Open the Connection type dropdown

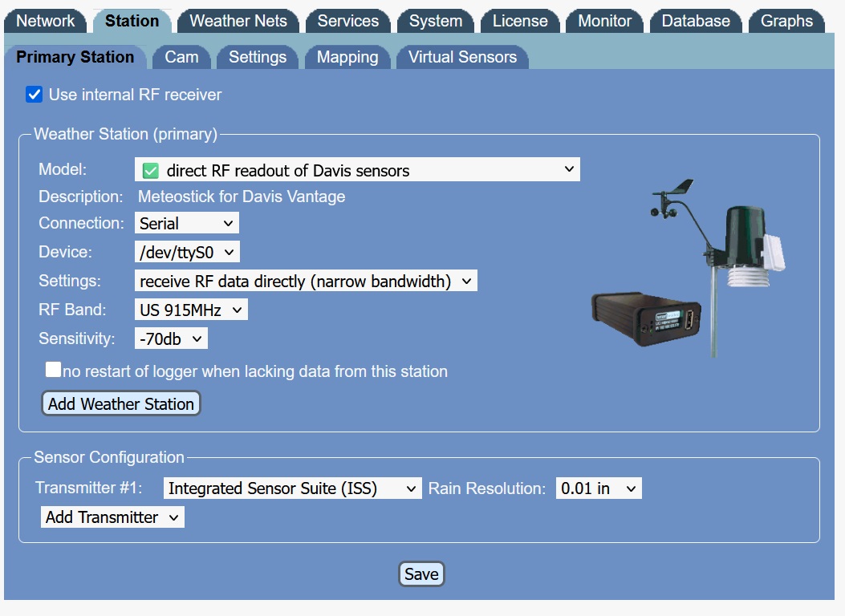click(186, 223)
